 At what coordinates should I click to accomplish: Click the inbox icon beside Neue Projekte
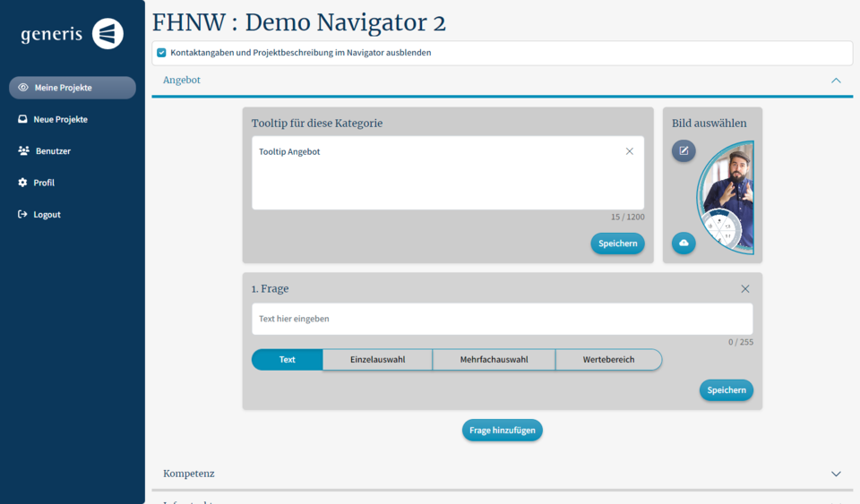click(x=22, y=119)
